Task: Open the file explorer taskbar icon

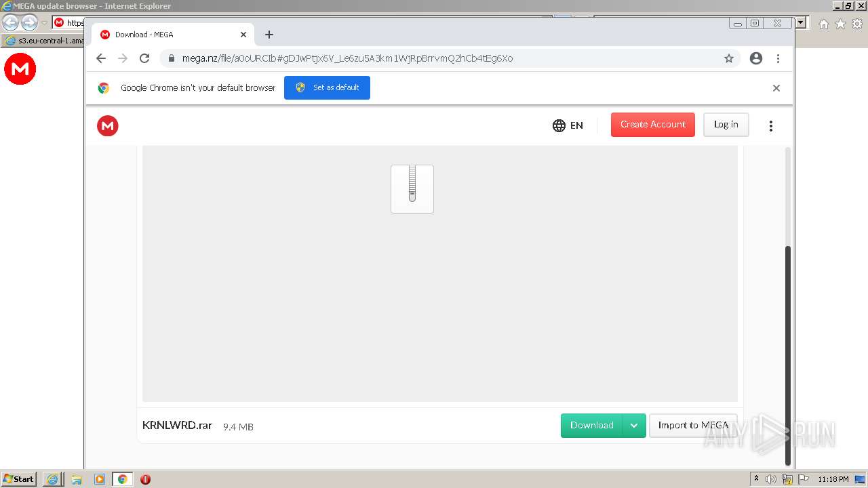Action: 77,479
